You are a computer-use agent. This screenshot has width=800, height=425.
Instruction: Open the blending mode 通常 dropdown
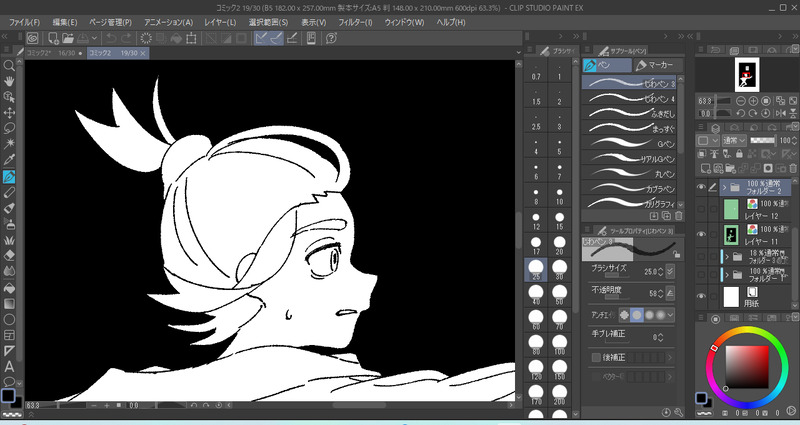(x=735, y=141)
